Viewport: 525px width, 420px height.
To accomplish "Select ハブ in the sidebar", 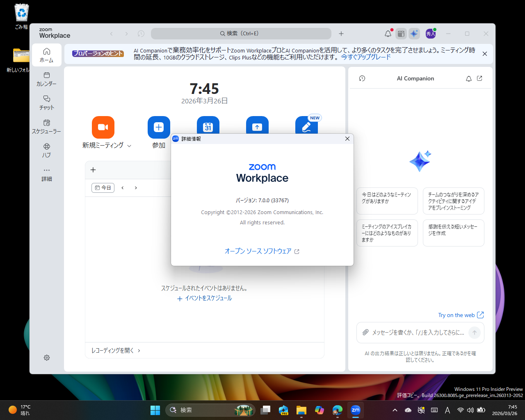I will tap(46, 150).
